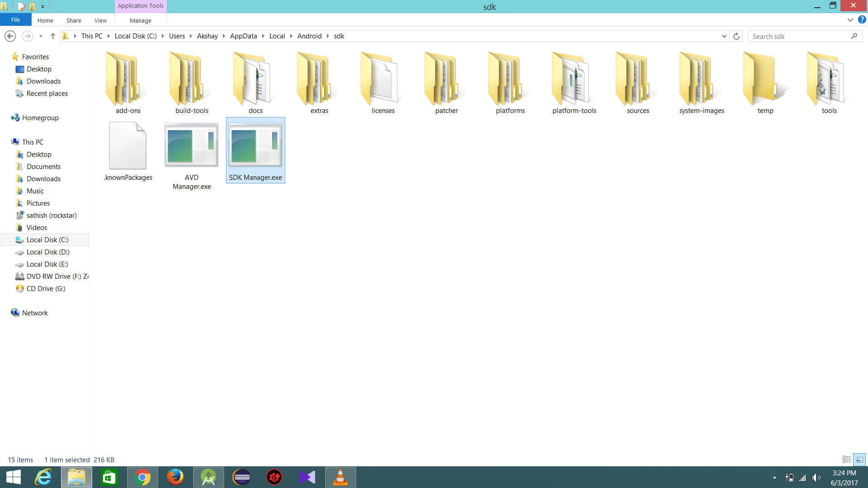Switch to Details view layout
Viewport: 868px width, 488px height.
(846, 460)
